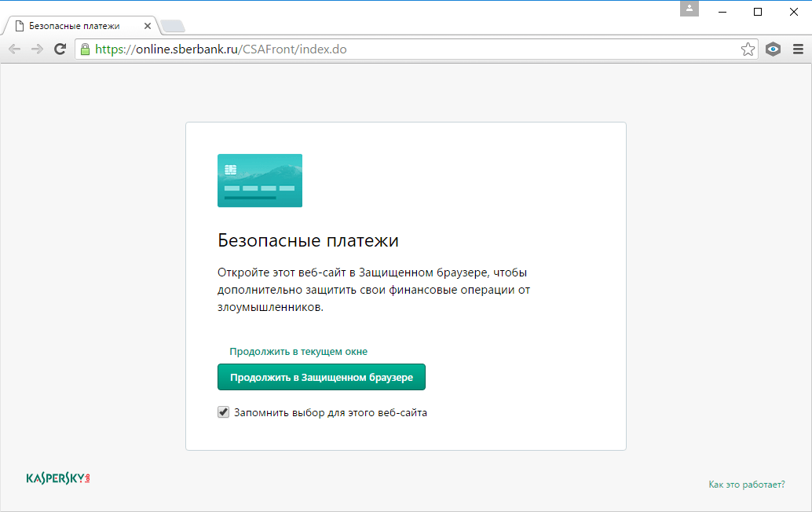
Task: Click the Kaspersky Protection extension icon
Action: [773, 49]
